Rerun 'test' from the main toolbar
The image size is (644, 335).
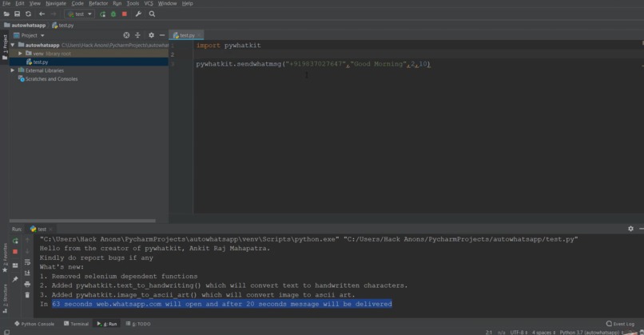pos(103,14)
